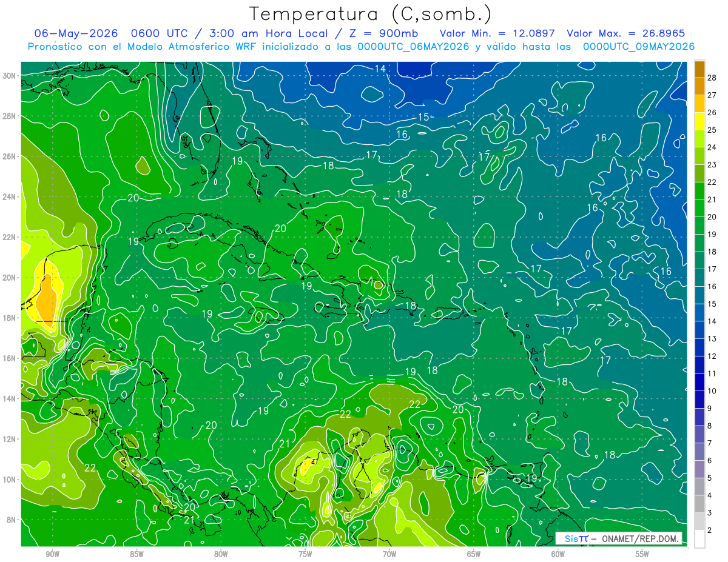728x562 pixels.
Task: Click the 10 dark blue legend swatch
Action: point(699,383)
